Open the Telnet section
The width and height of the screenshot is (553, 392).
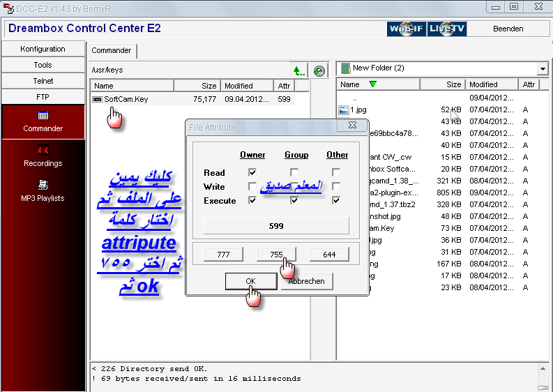coord(43,81)
